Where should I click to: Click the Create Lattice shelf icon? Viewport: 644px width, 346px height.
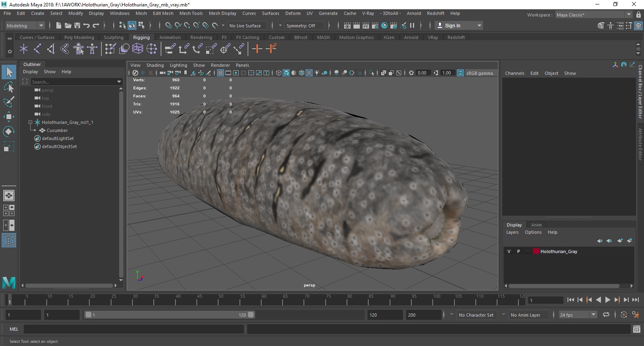tap(138, 49)
